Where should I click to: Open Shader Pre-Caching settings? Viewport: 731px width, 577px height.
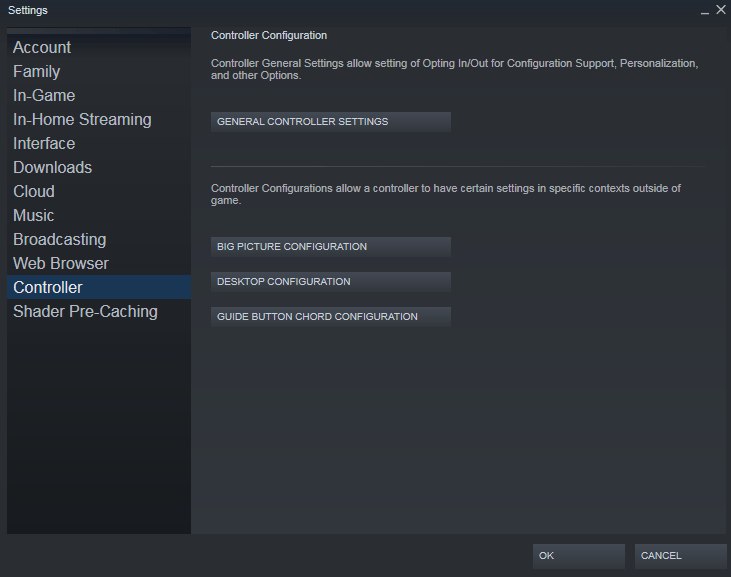[85, 311]
